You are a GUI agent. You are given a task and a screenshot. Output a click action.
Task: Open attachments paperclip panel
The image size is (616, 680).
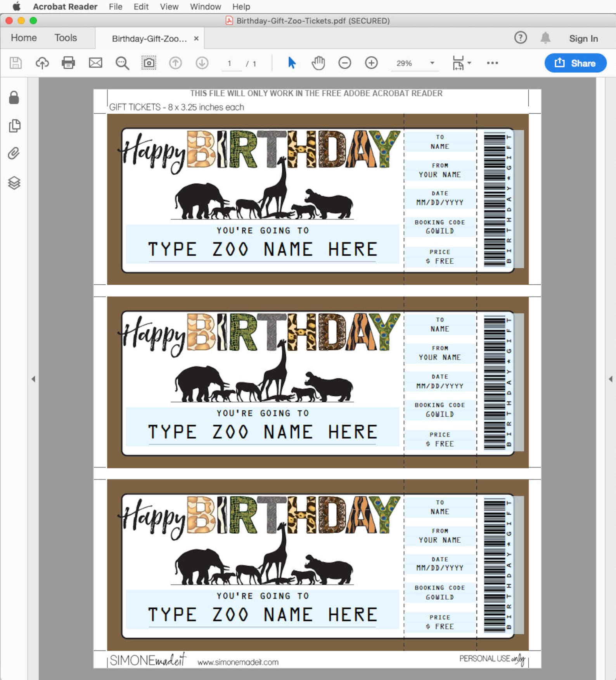click(14, 154)
